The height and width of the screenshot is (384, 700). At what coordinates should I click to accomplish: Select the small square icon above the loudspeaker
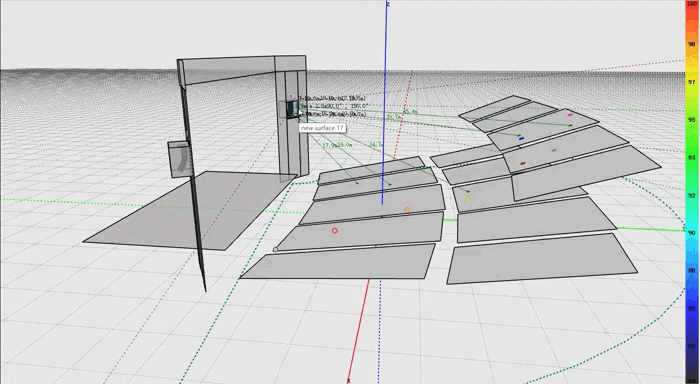291,96
